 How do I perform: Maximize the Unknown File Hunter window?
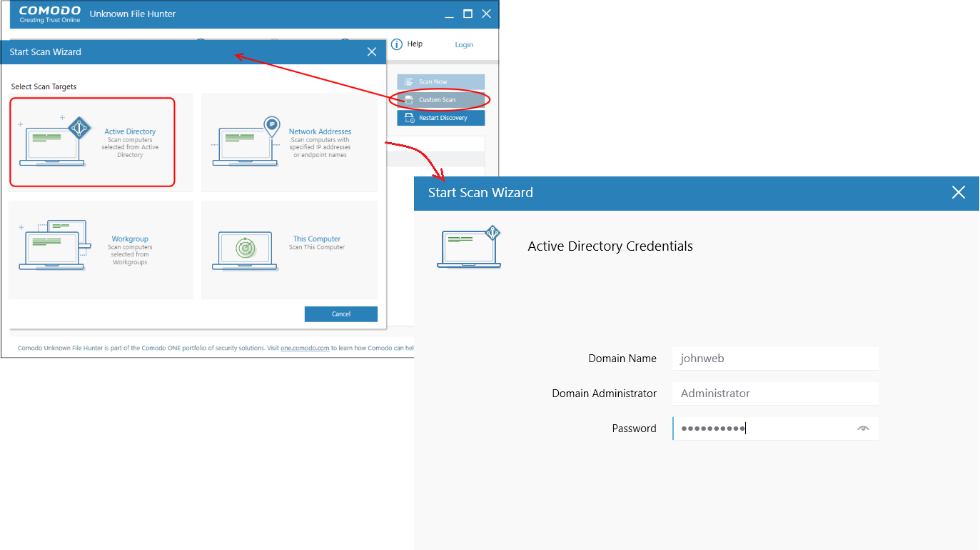coord(468,14)
